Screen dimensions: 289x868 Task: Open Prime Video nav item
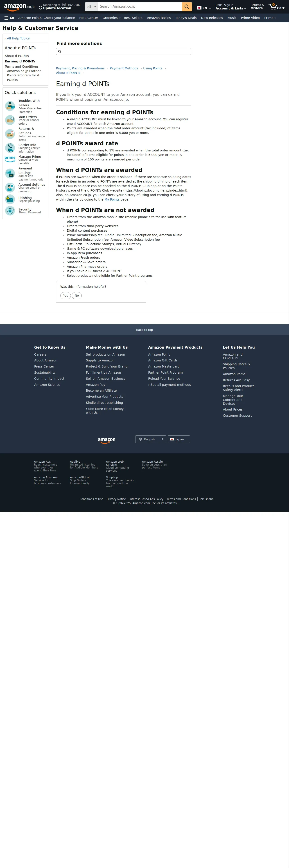tap(250, 18)
